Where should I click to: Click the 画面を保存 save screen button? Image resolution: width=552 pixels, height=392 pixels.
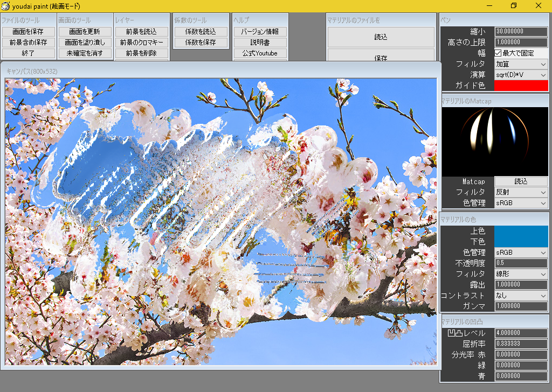click(x=28, y=32)
